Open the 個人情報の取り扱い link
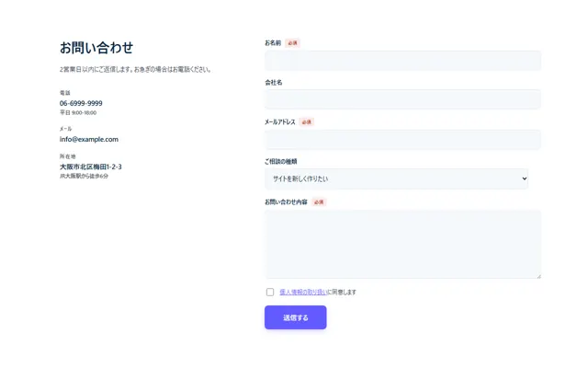 [303, 292]
